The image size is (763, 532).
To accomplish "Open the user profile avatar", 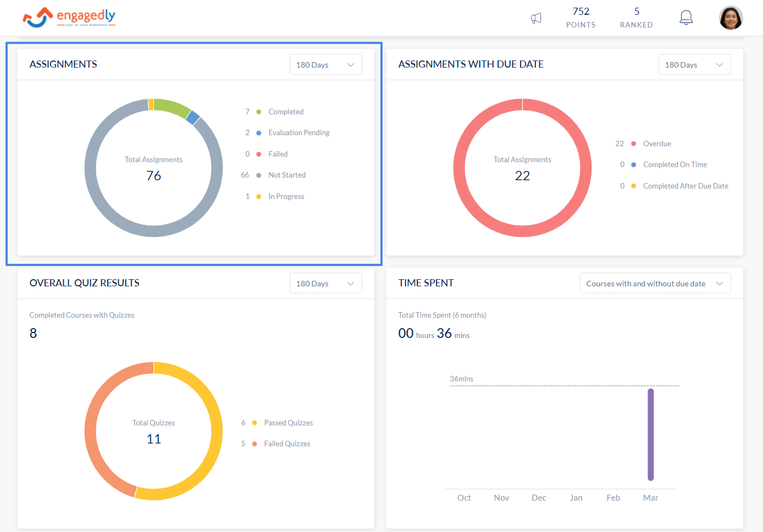I will pos(731,18).
